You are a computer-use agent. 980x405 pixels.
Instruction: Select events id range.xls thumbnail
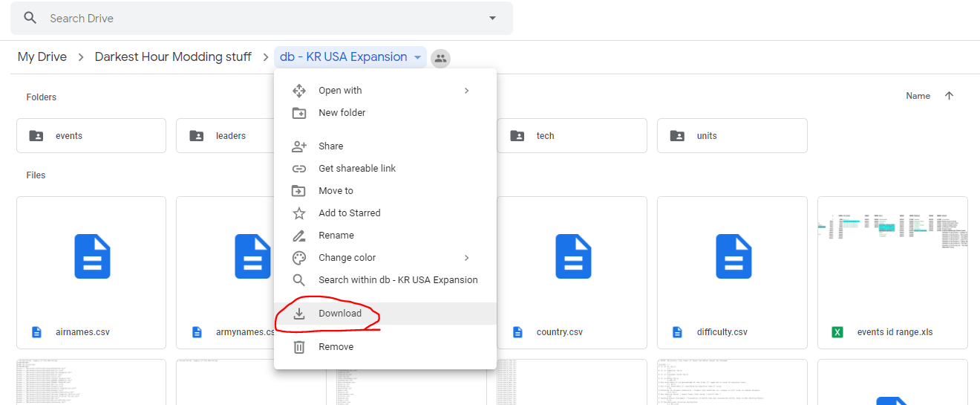pyautogui.click(x=892, y=256)
